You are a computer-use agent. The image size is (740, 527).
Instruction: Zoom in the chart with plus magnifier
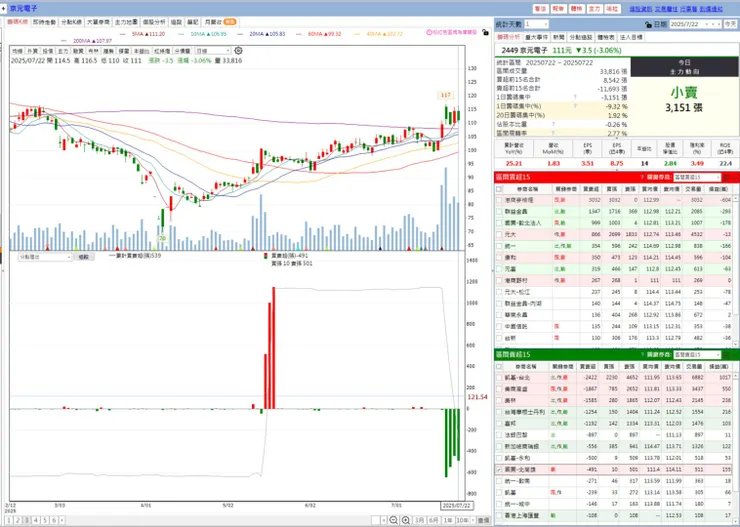(x=406, y=520)
